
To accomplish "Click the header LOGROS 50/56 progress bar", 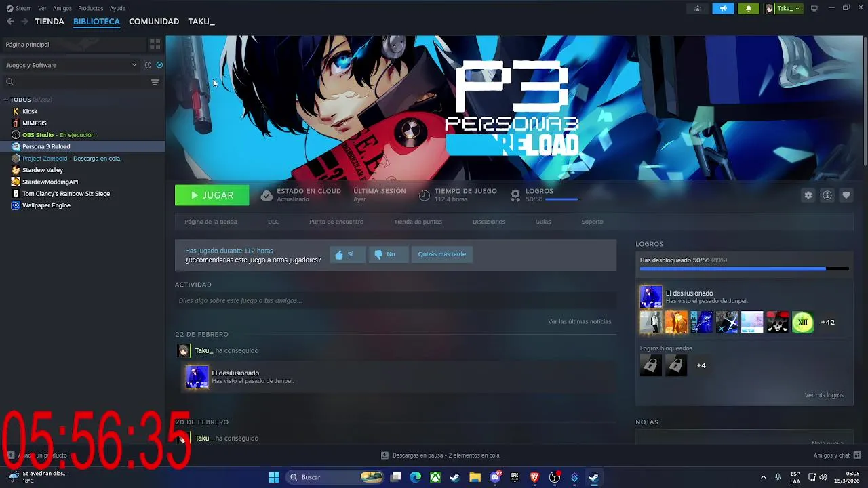I will [561, 199].
